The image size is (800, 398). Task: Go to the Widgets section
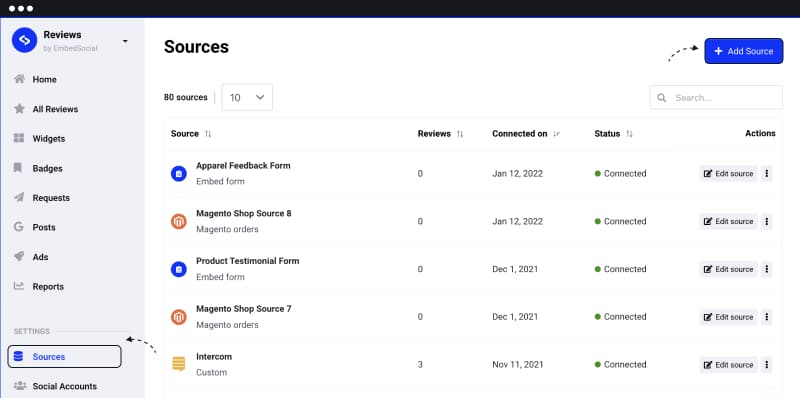48,139
